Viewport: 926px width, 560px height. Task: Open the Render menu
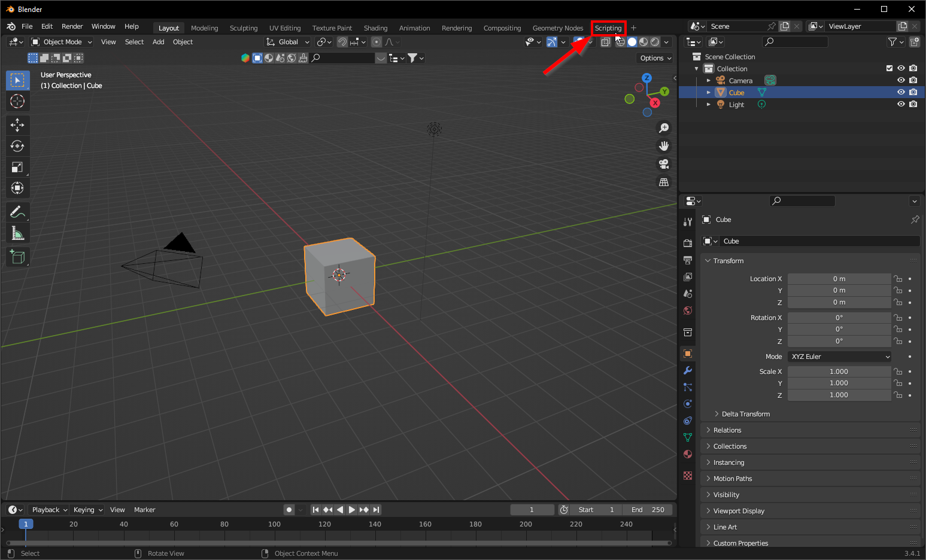pos(72,26)
